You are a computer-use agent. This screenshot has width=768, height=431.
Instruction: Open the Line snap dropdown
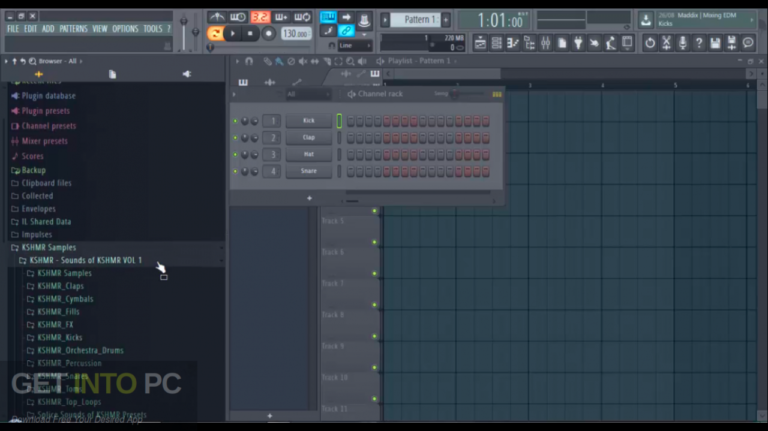(355, 46)
